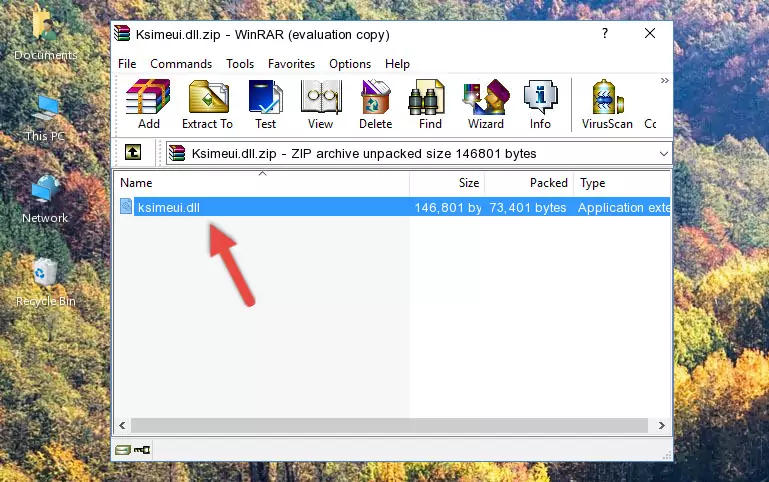Sort by the Size column header
Viewport: 769px width, 482px height.
(x=447, y=183)
